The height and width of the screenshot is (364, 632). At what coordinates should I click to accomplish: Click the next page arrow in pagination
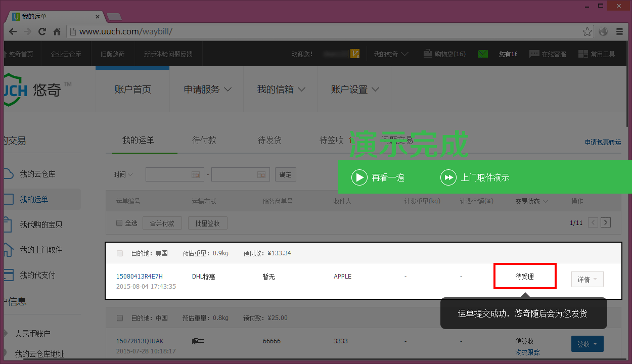[606, 222]
